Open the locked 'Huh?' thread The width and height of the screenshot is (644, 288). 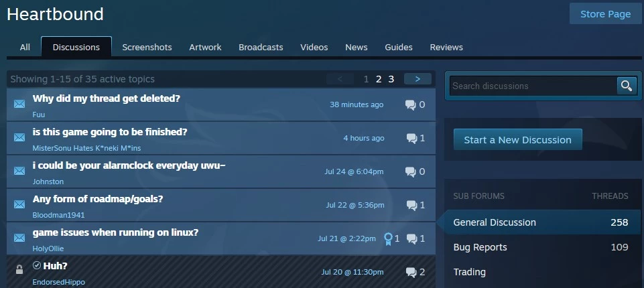(x=55, y=266)
